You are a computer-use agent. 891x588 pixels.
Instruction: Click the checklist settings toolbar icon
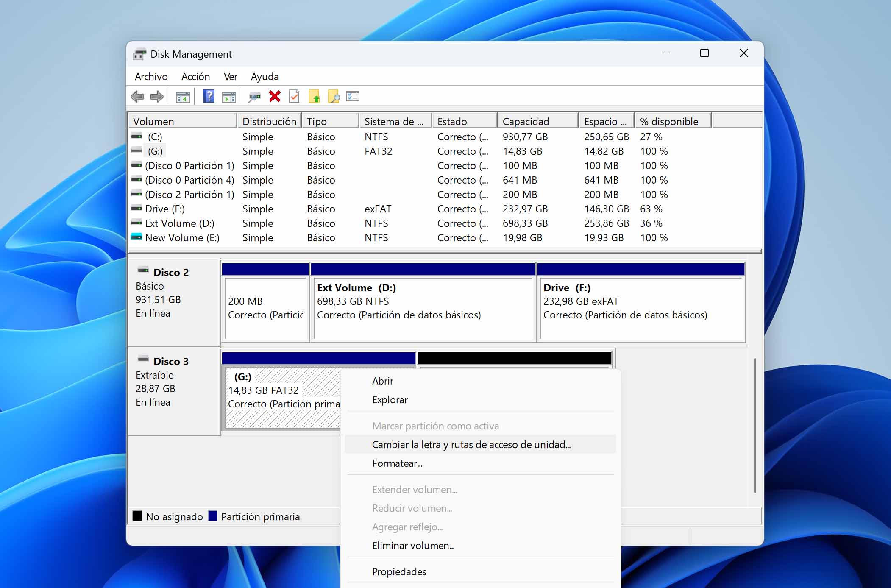click(x=353, y=97)
